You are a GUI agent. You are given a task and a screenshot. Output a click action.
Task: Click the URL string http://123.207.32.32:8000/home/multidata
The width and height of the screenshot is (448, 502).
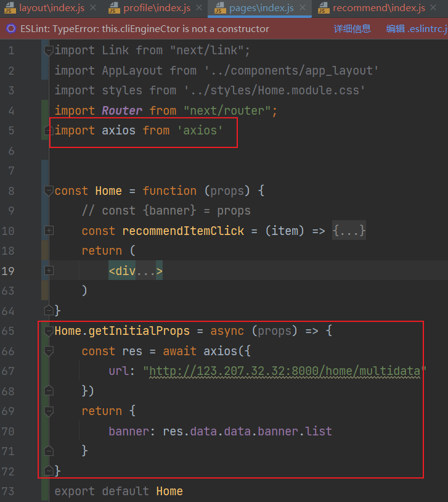pos(285,371)
